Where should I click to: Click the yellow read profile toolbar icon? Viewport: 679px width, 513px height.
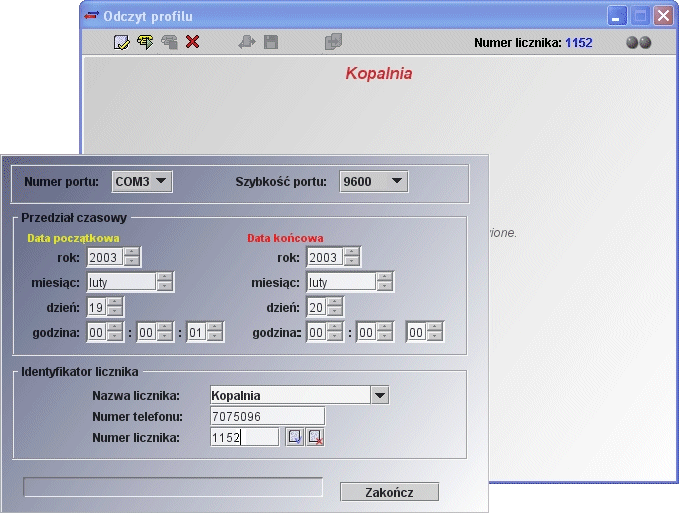click(145, 42)
